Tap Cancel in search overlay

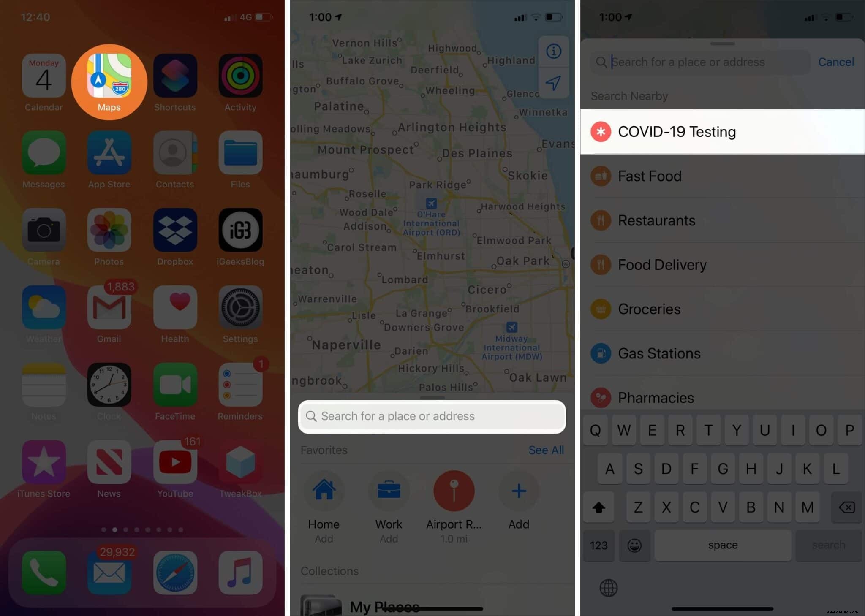point(836,61)
